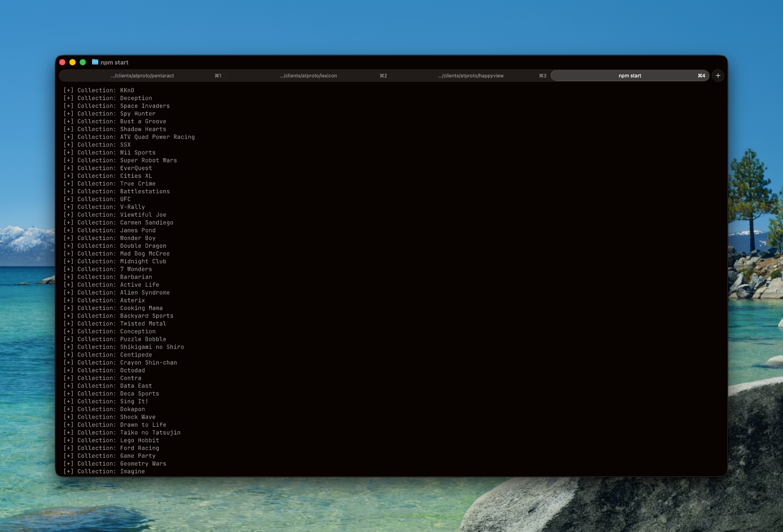The image size is (783, 532).
Task: Click the ATV Quad Power Racing line
Action: pyautogui.click(x=129, y=137)
